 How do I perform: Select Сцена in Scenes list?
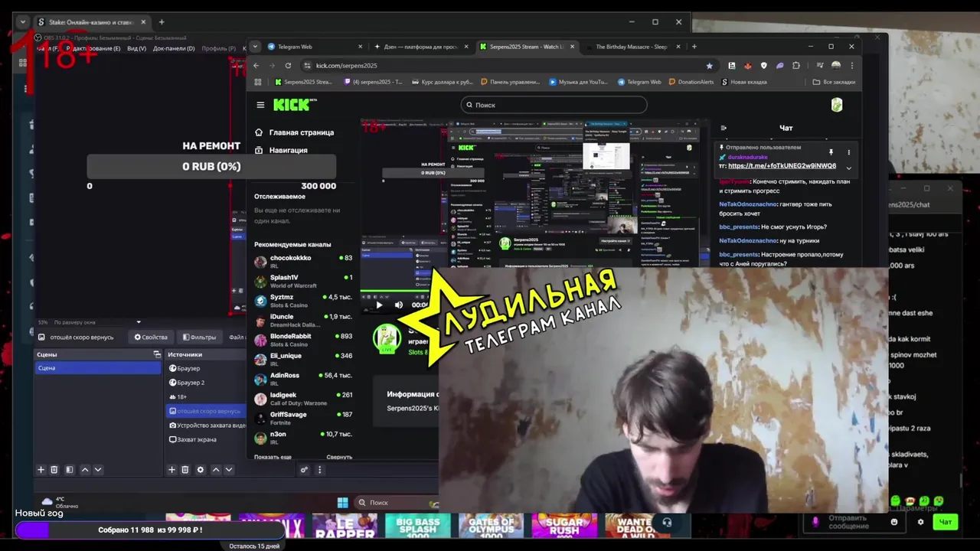tap(98, 368)
